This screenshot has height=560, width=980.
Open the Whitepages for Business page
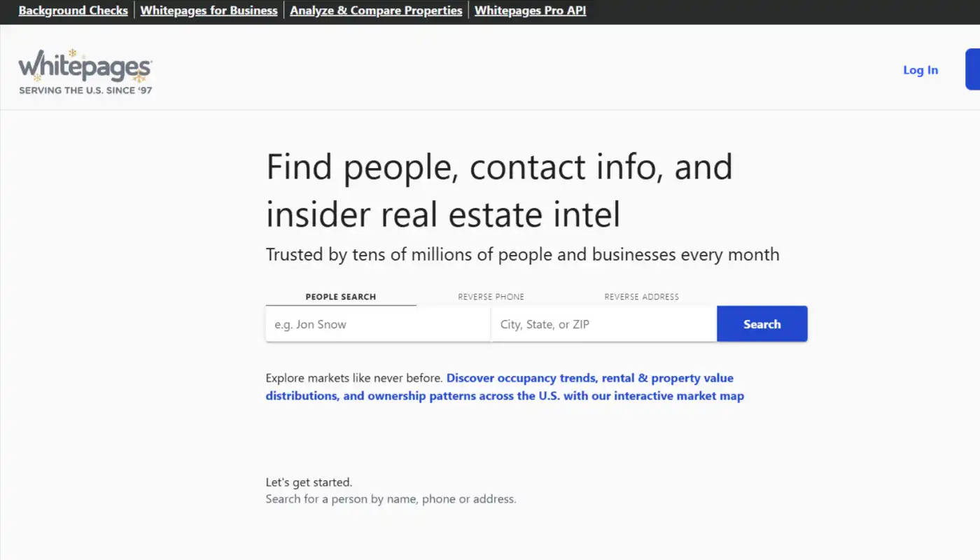click(x=208, y=10)
